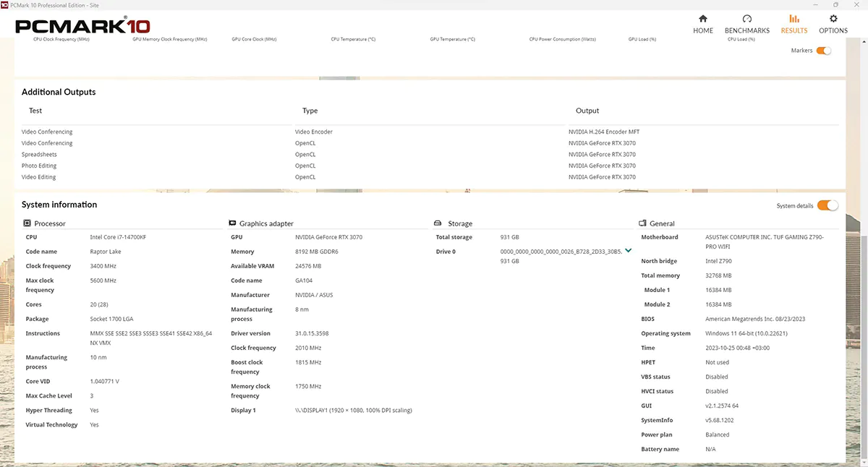
Task: Click the Processor chip icon
Action: (27, 223)
